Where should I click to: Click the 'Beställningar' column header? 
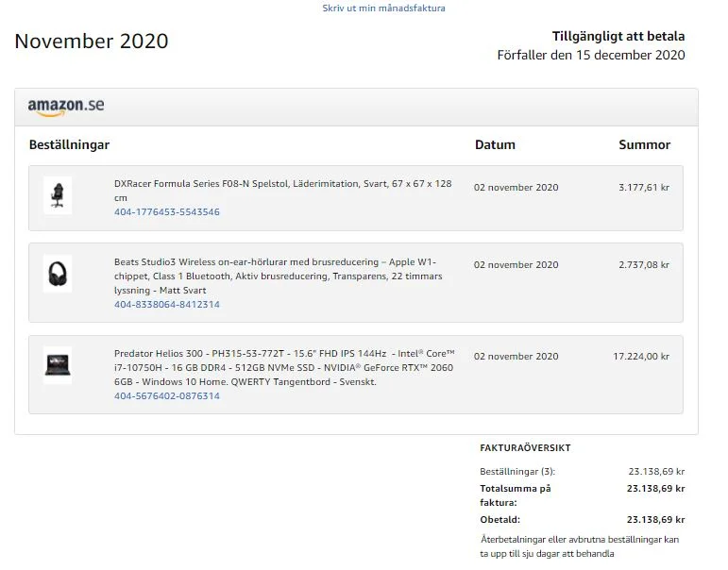[x=69, y=144]
